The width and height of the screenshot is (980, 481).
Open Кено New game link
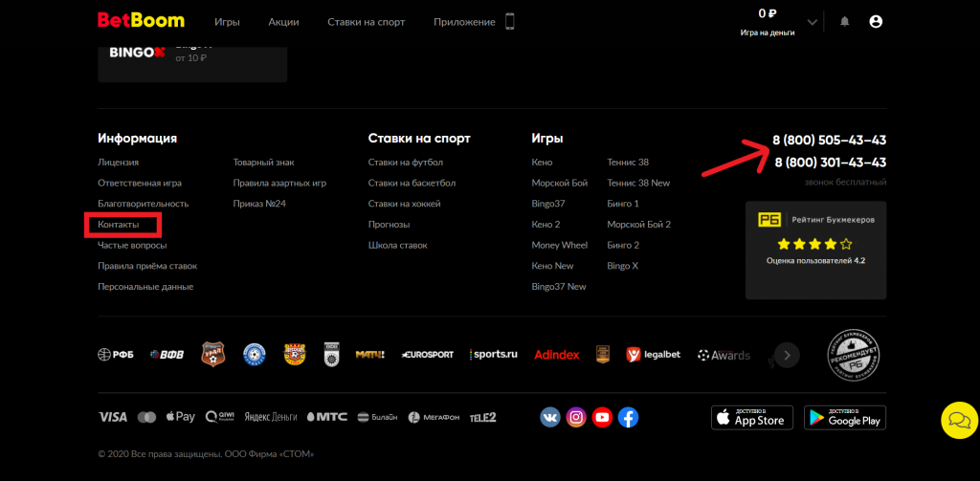tap(552, 266)
